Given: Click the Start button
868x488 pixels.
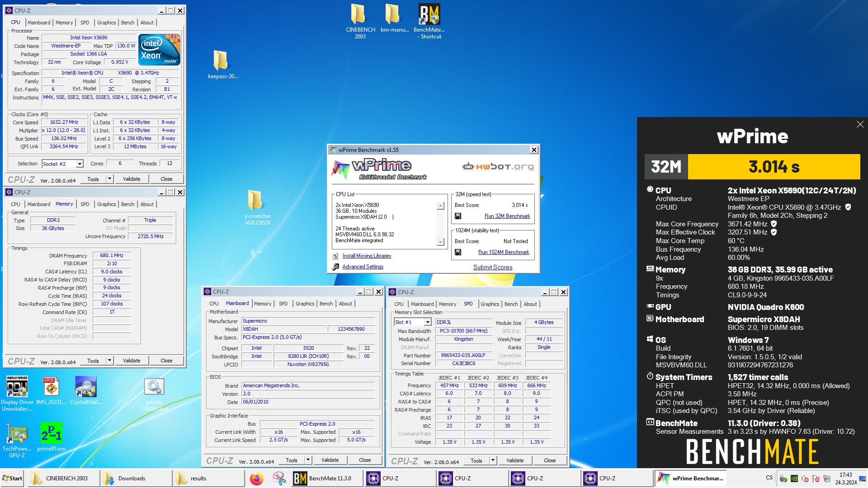Looking at the screenshot, I should coord(12,479).
